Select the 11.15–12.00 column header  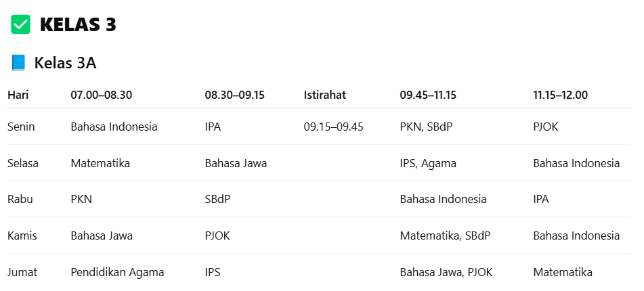click(x=560, y=95)
